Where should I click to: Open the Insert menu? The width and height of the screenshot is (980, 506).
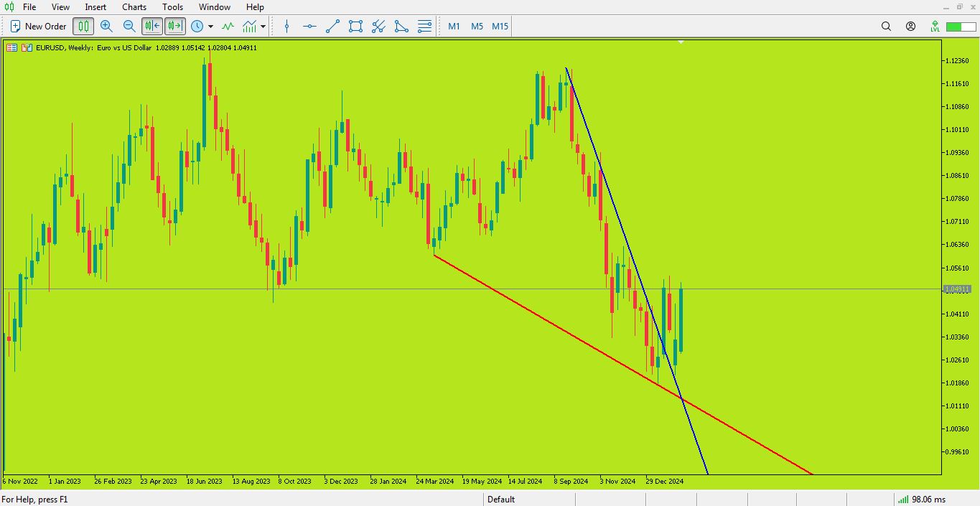(95, 7)
